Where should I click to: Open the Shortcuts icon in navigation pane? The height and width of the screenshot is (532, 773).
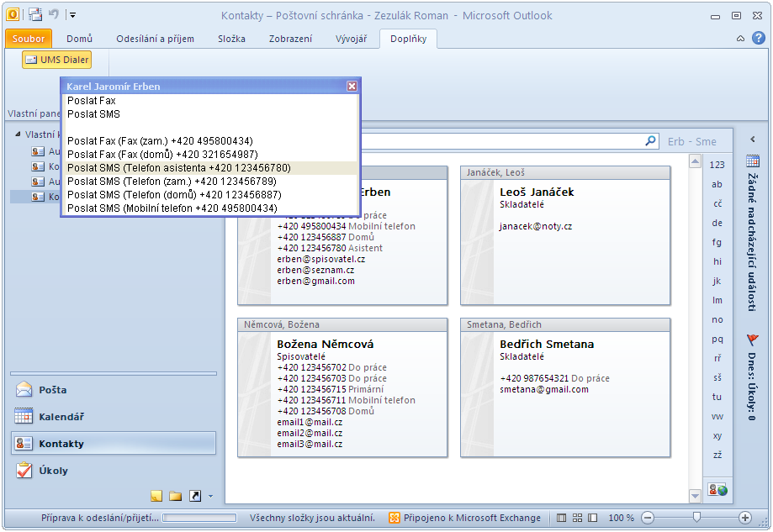pyautogui.click(x=195, y=496)
